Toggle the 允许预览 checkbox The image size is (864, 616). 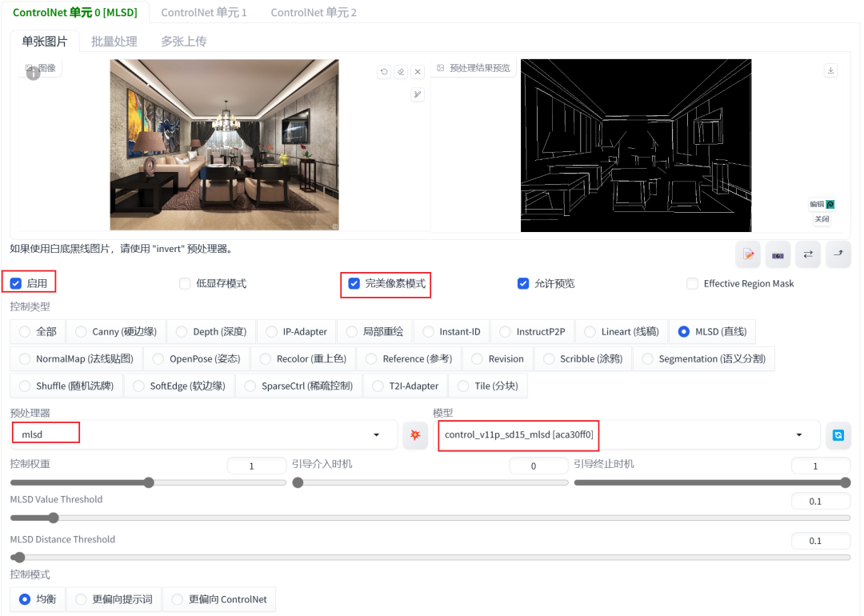point(523,283)
